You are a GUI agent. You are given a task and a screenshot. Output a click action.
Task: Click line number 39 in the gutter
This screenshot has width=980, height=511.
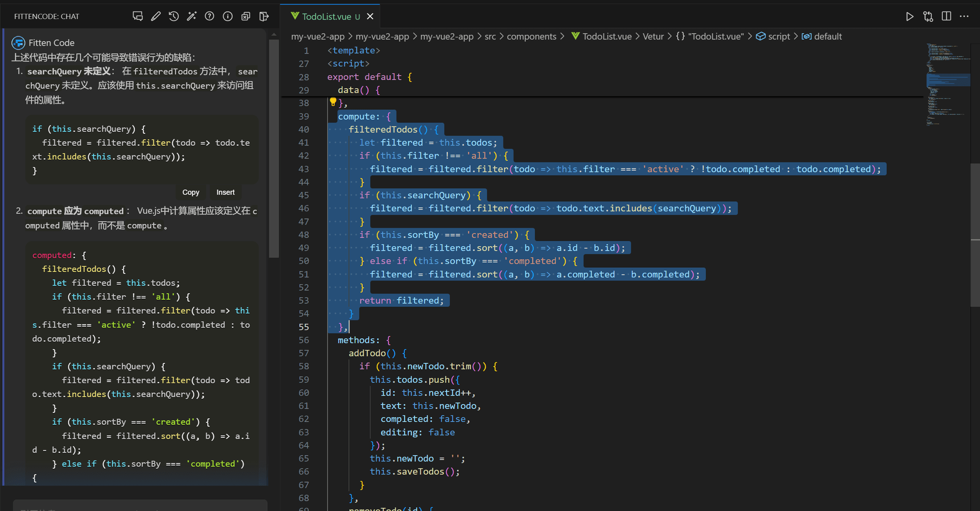(304, 116)
